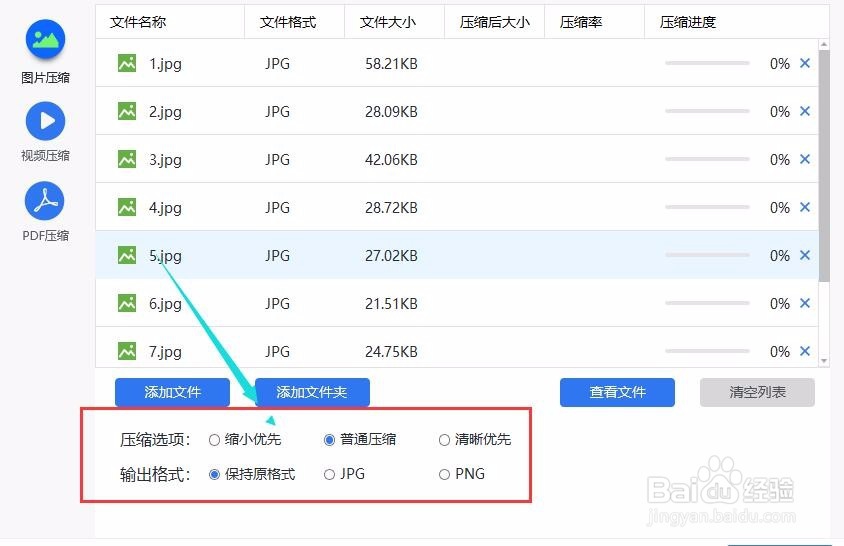Click the image icon of 1.jpg

pos(127,64)
